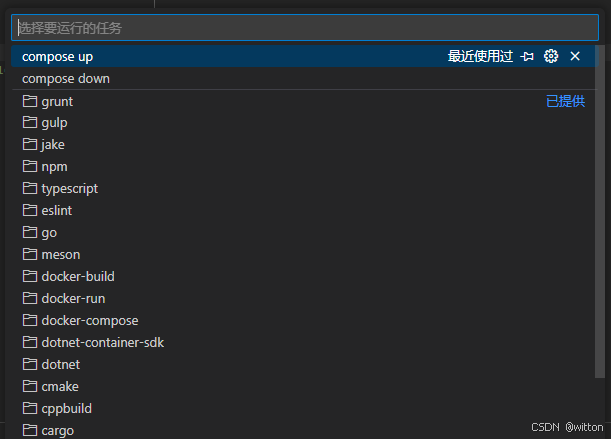Show tasks under eslint
The height and width of the screenshot is (439, 611).
57,211
